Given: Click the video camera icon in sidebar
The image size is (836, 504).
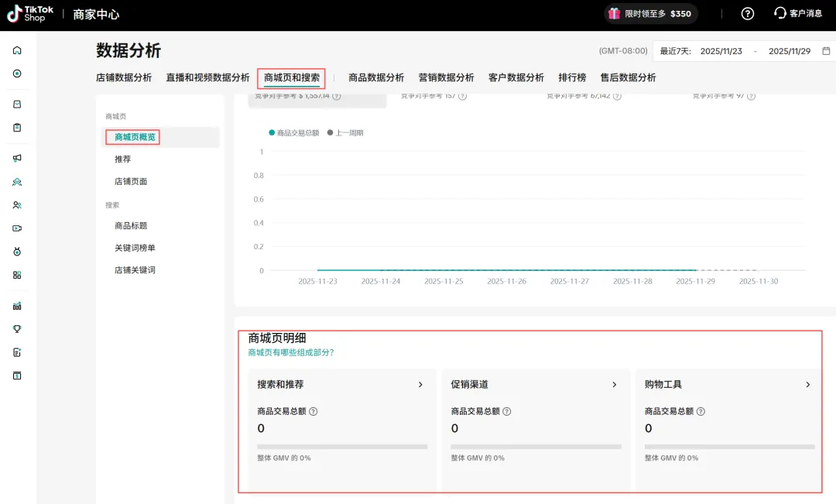Looking at the screenshot, I should tap(17, 228).
